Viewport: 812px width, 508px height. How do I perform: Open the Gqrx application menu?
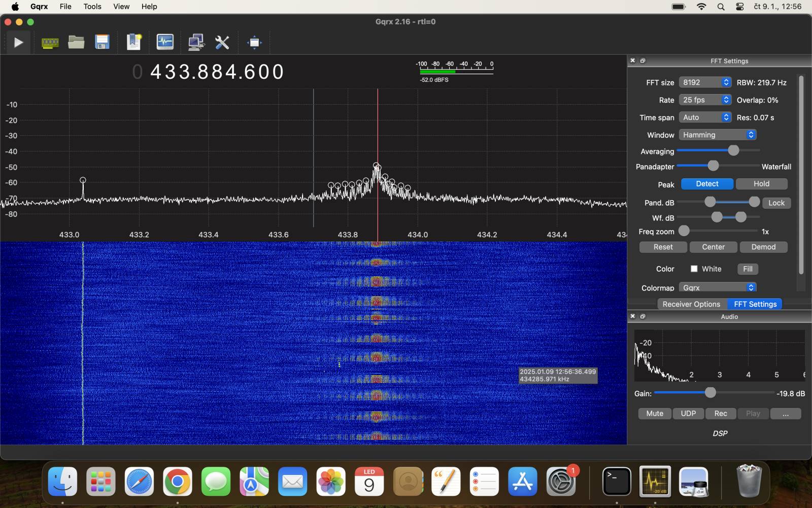point(39,7)
